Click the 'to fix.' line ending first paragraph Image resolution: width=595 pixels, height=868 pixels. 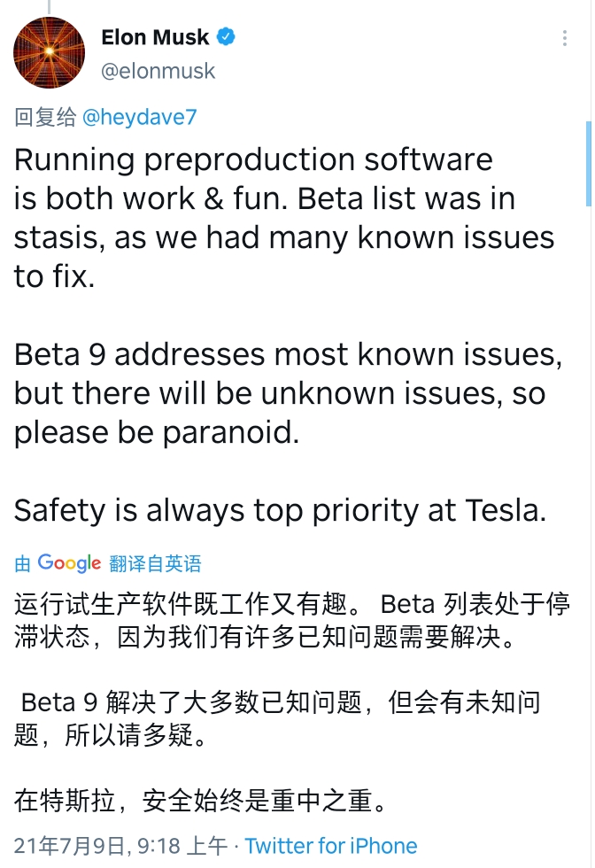click(x=53, y=277)
